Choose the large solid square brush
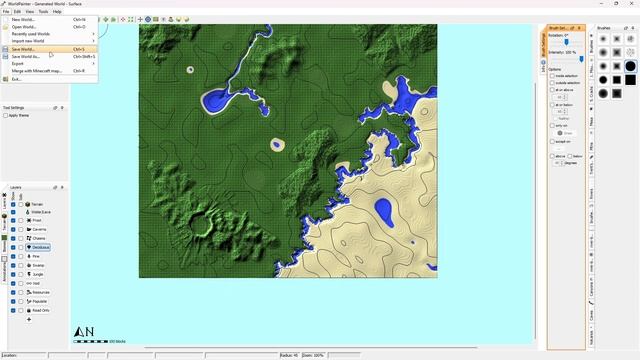The height and width of the screenshot is (360, 640). (630, 80)
